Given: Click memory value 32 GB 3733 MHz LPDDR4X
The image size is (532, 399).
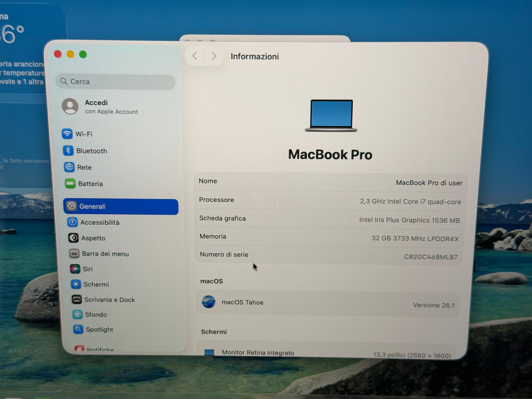Looking at the screenshot, I should pos(415,239).
